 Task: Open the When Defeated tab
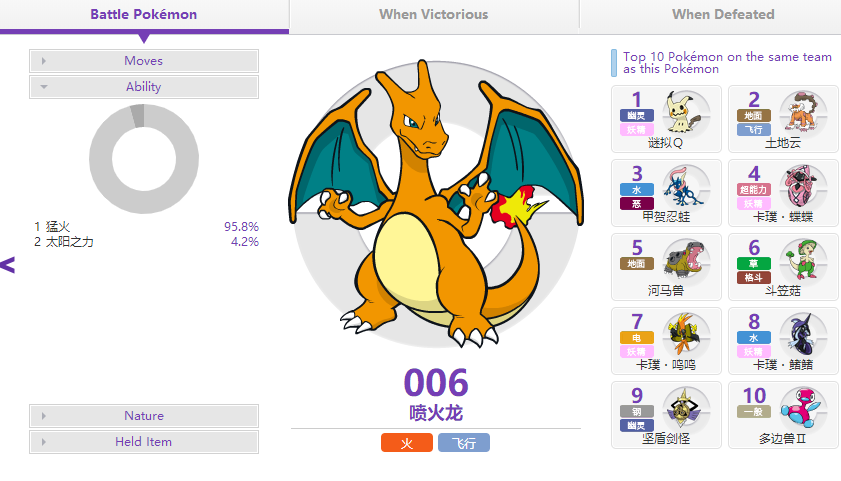coord(723,14)
